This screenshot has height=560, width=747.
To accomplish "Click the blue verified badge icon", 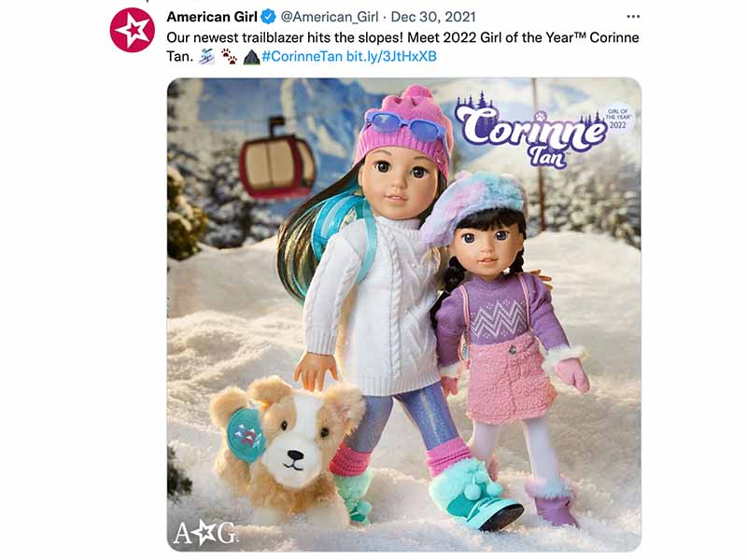I will [x=269, y=17].
